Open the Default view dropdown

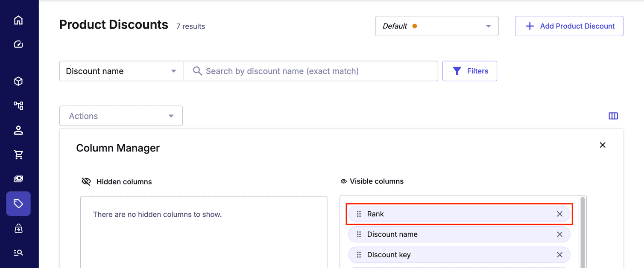(436, 26)
